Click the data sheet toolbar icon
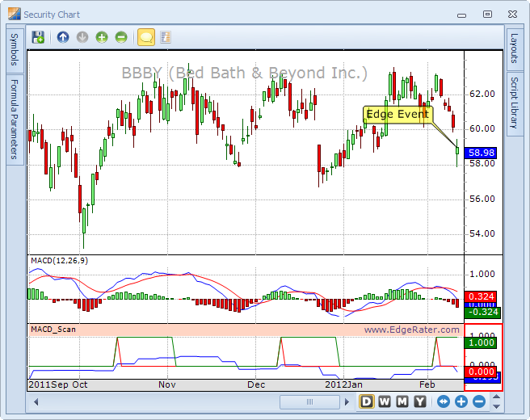This screenshot has width=530, height=420. point(166,37)
